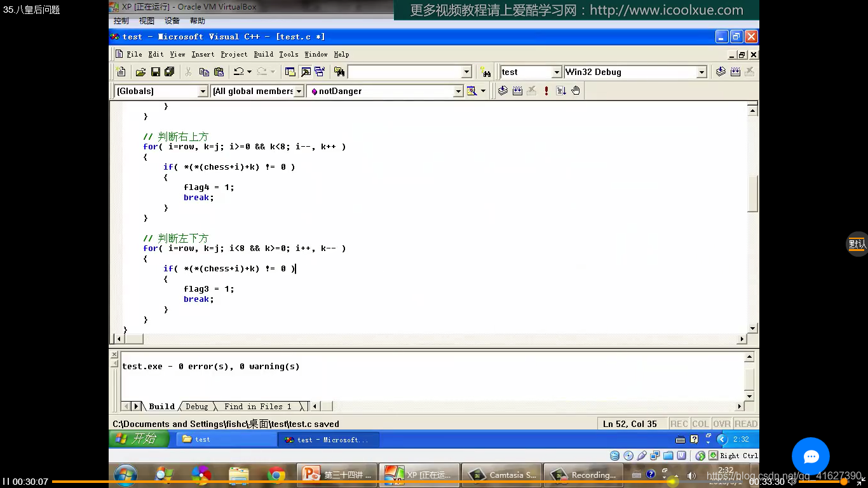
Task: Open the (All global members) filter dropdown
Action: tap(299, 91)
